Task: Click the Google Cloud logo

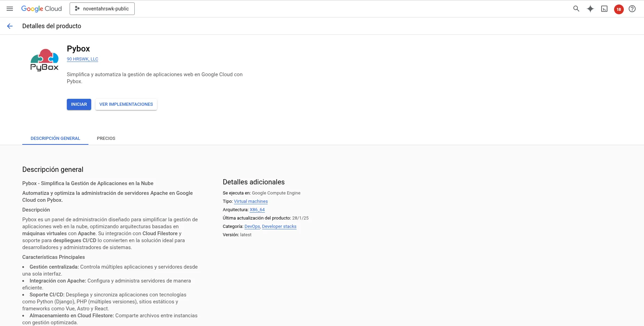Action: (41, 9)
